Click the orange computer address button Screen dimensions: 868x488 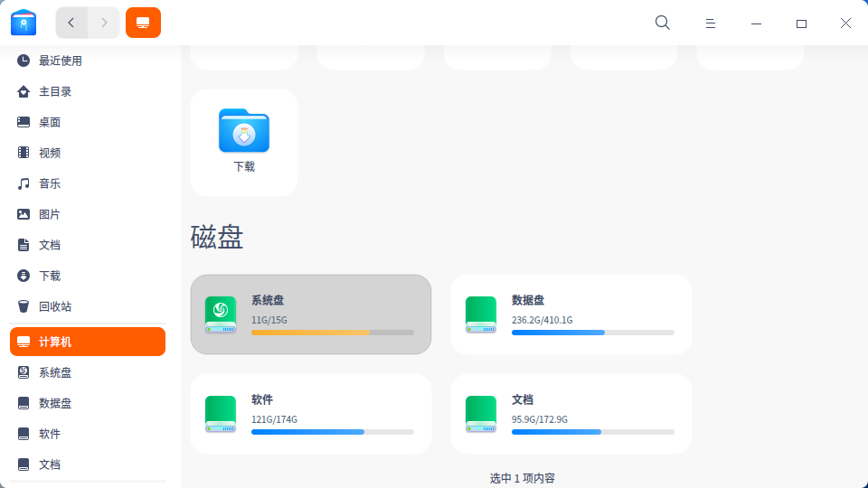tap(144, 23)
